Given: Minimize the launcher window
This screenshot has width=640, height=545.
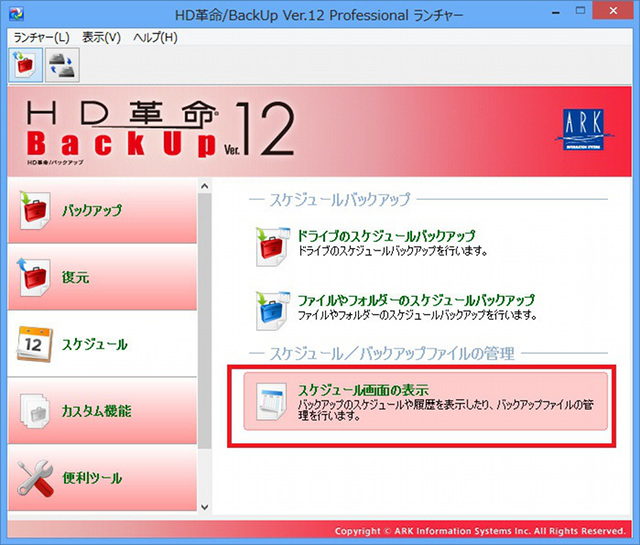Looking at the screenshot, I should pyautogui.click(x=556, y=12).
